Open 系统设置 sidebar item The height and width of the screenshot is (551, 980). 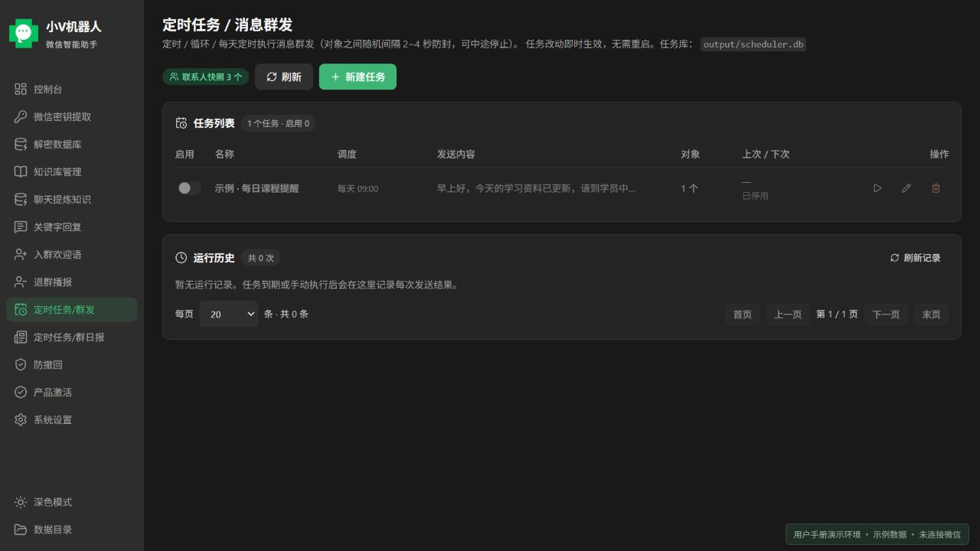(x=72, y=420)
